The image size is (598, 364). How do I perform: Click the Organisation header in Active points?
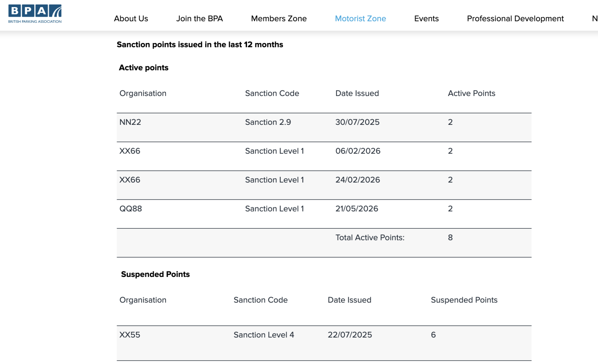coord(143,93)
